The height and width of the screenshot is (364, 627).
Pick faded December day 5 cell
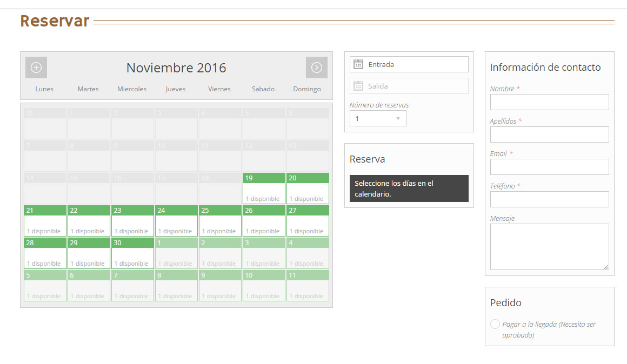pyautogui.click(x=45, y=286)
